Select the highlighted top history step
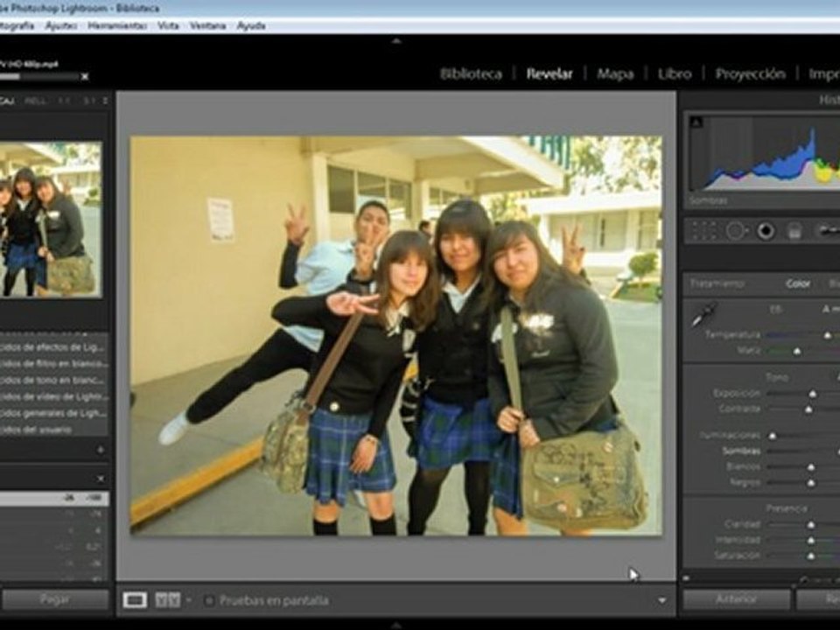This screenshot has width=840, height=630. coord(54,499)
